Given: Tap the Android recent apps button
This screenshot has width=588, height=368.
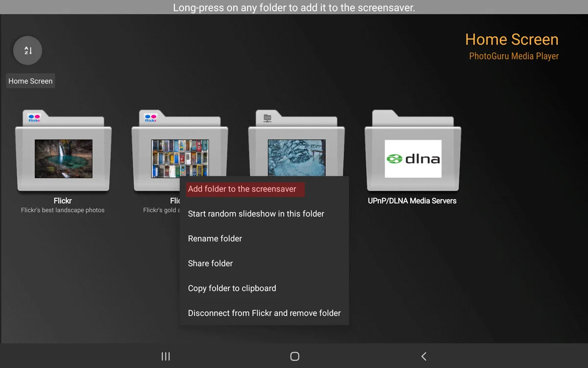Looking at the screenshot, I should 166,357.
